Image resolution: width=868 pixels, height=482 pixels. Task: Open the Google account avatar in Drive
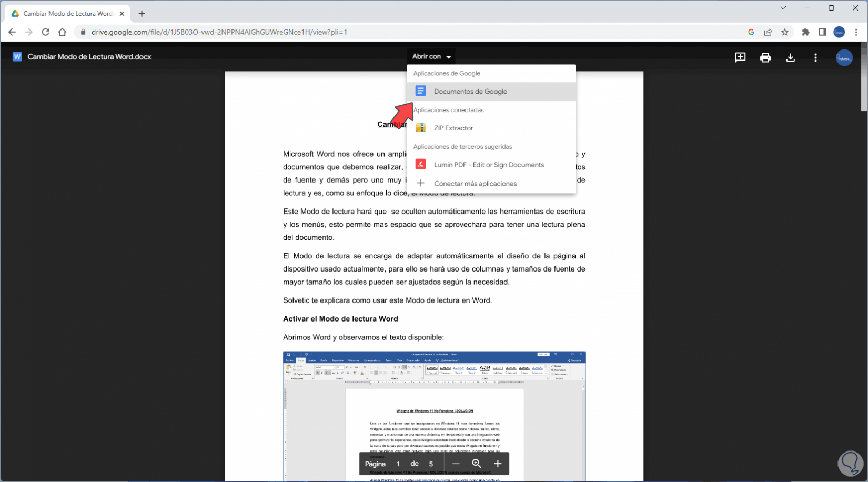(x=844, y=58)
